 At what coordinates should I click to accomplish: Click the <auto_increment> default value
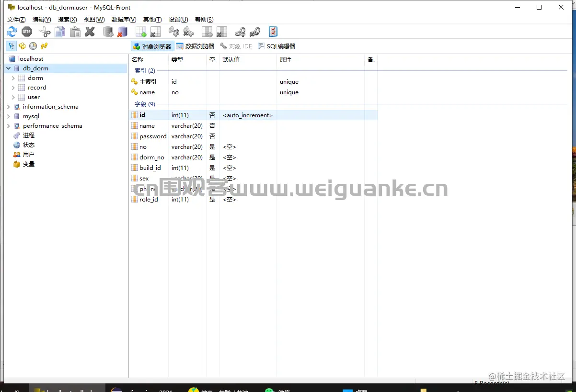[x=248, y=115]
